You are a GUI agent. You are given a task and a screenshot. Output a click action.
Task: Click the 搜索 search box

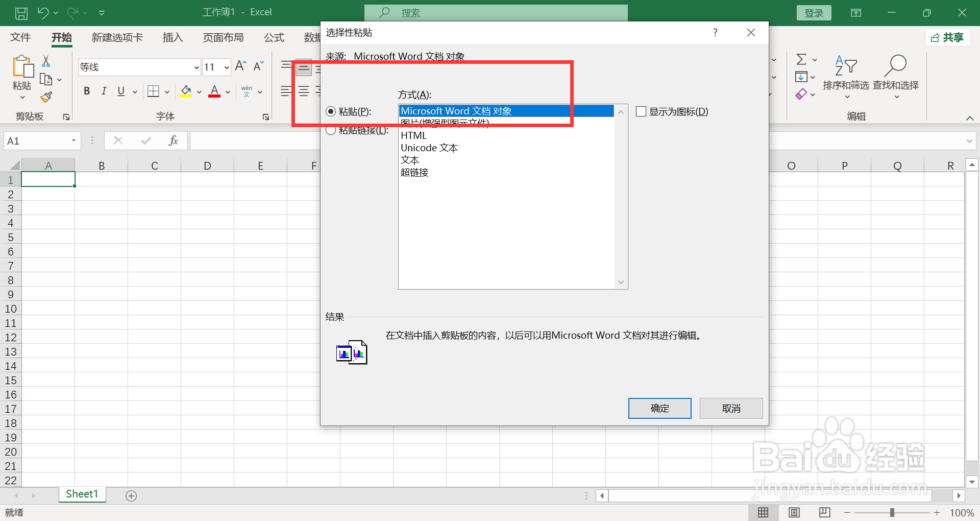pos(496,13)
